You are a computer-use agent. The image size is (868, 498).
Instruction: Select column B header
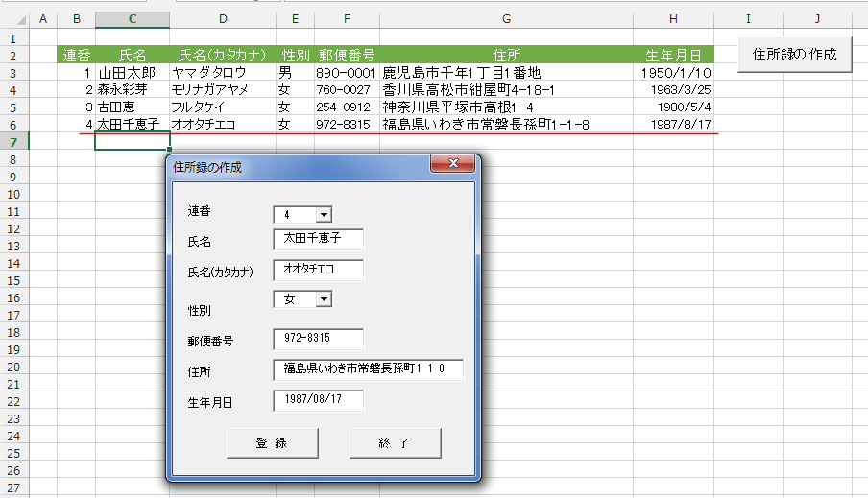pyautogui.click(x=77, y=19)
